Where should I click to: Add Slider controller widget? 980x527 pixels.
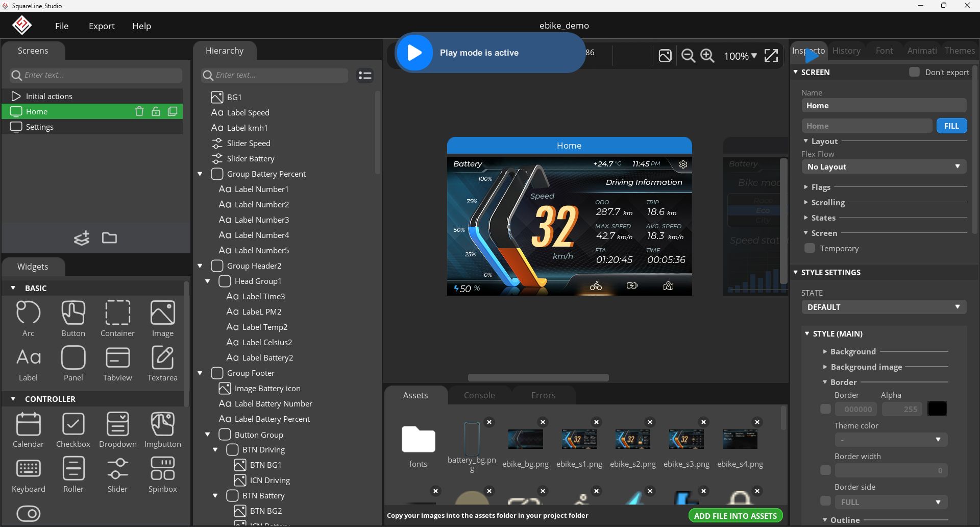click(x=117, y=475)
